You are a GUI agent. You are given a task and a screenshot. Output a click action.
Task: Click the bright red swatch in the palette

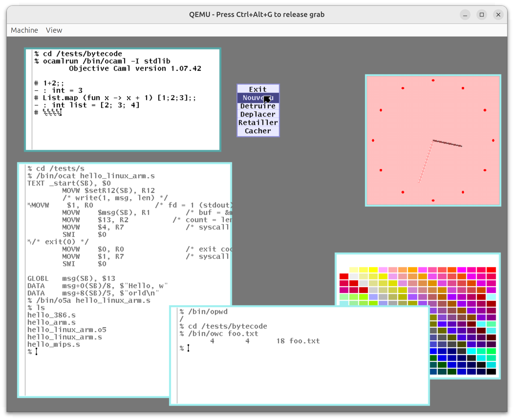point(491,270)
